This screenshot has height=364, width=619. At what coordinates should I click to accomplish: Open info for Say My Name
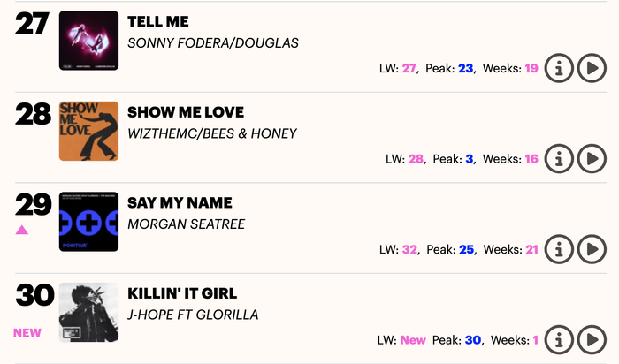tap(559, 249)
